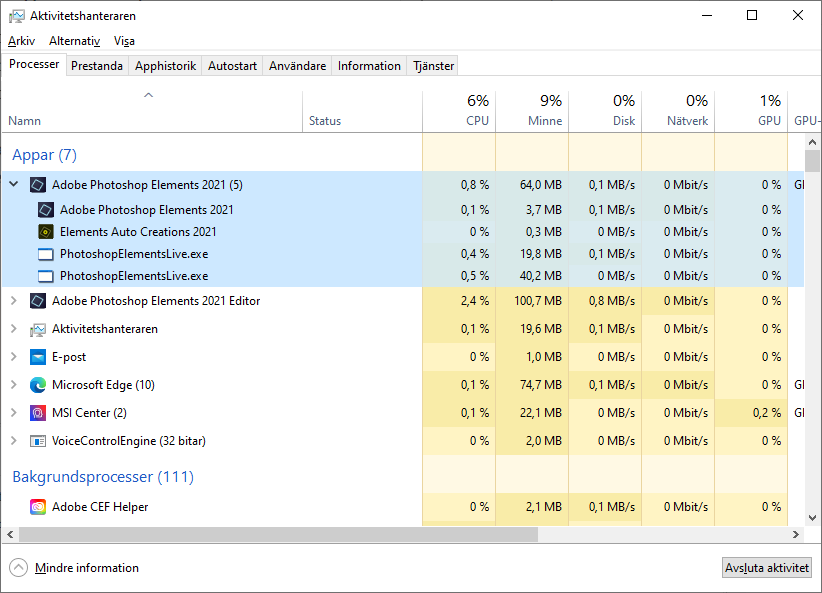
Task: Click the E-post app icon
Action: click(38, 356)
